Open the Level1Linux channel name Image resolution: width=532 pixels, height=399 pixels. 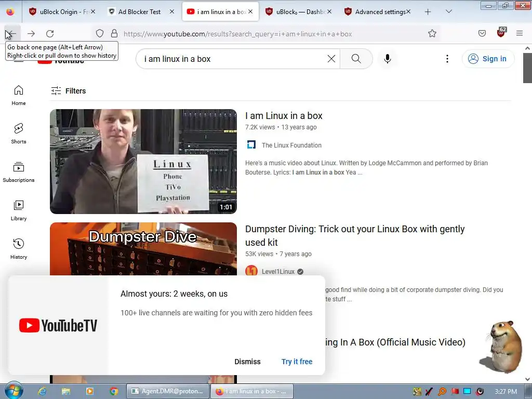(x=278, y=271)
